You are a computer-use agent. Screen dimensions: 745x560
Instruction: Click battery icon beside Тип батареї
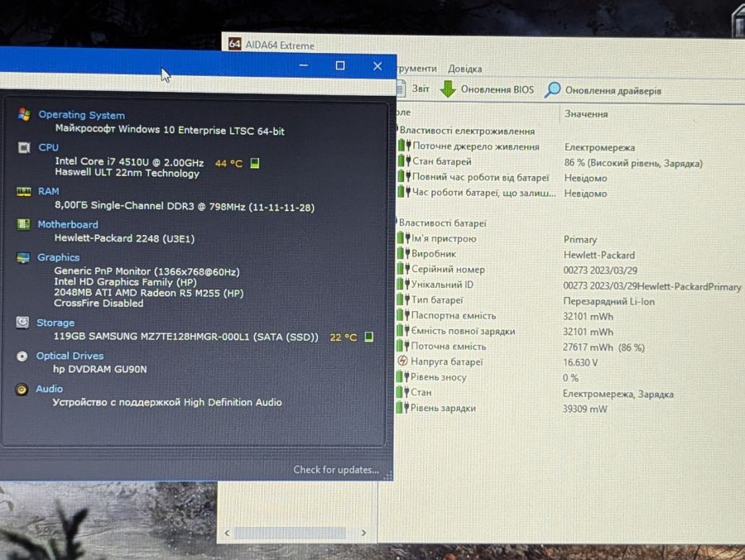(403, 299)
